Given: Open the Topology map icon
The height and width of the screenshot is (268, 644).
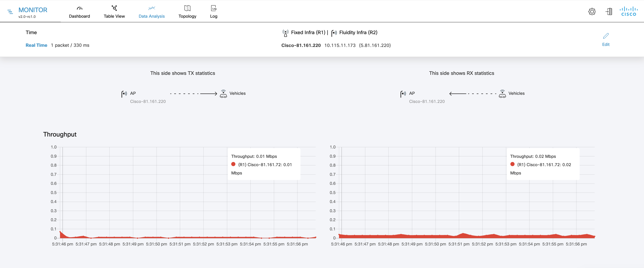Looking at the screenshot, I should coord(187,8).
